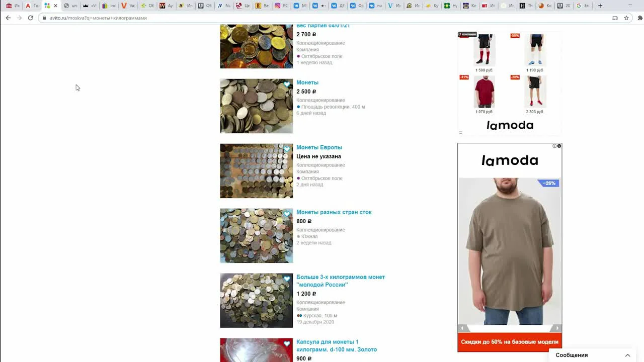Screen dimensions: 644x362
Task: Switch to the Instagram browser tab
Action: pos(278,6)
